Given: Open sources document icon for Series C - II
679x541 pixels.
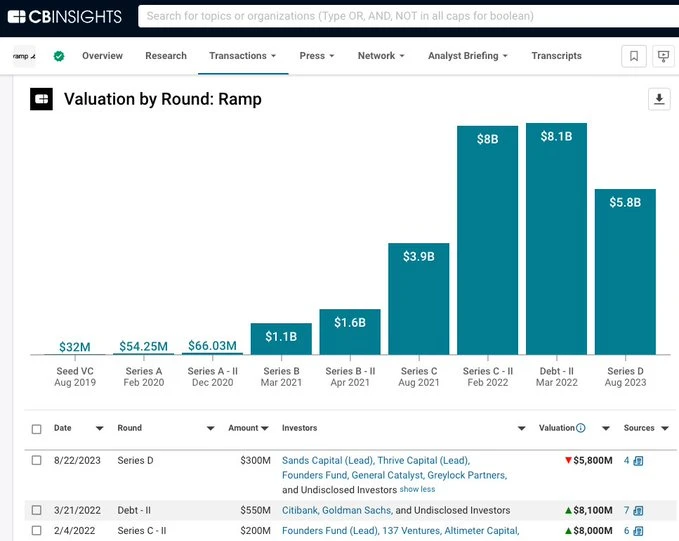Looking at the screenshot, I should (x=638, y=531).
